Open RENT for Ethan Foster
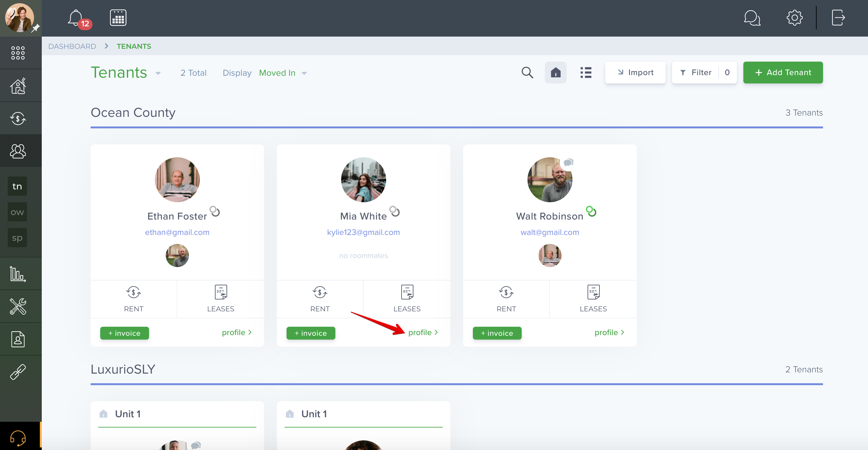 133,299
